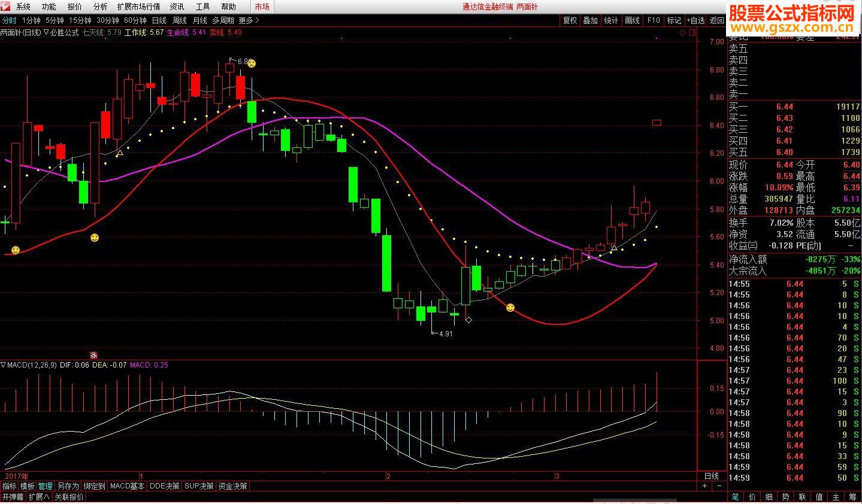Select the 资金决策 indicator tab
This screenshot has height=504, width=862.
(232, 487)
